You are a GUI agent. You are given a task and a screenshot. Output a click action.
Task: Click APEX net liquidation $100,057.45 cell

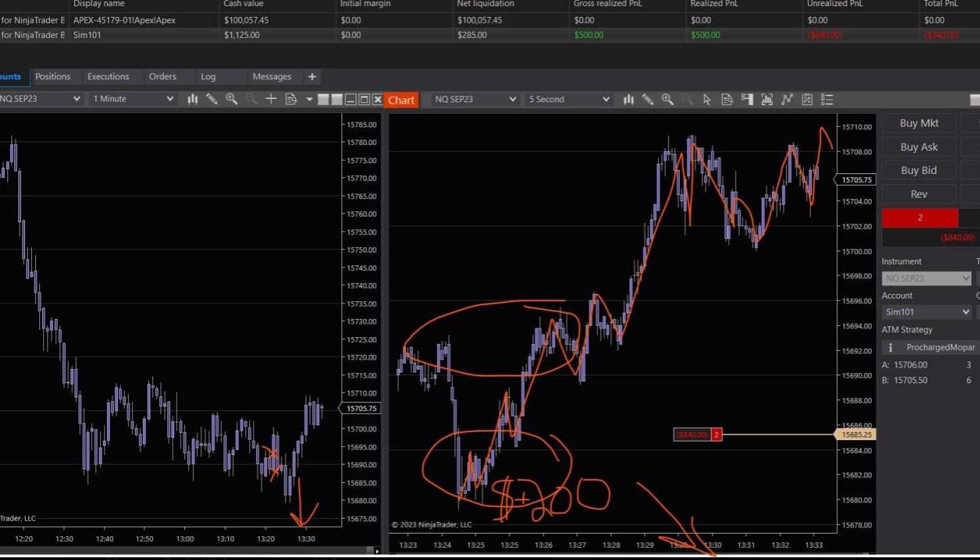click(480, 20)
